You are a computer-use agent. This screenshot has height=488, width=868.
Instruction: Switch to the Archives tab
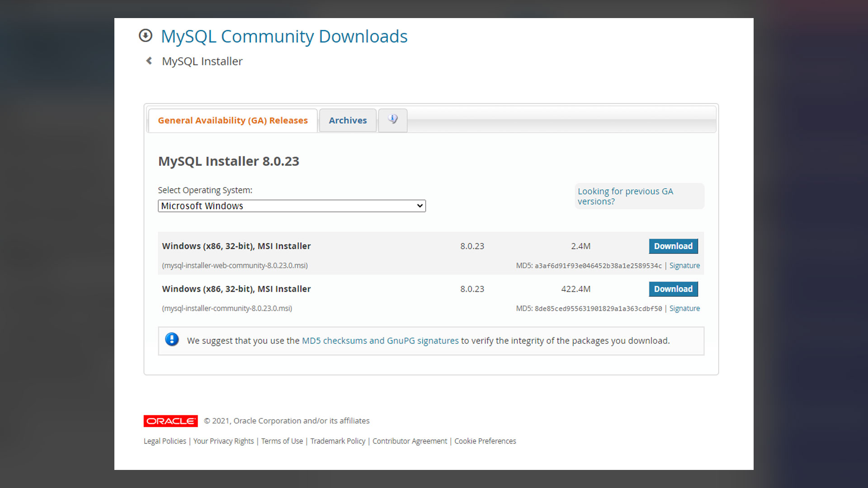(x=348, y=121)
